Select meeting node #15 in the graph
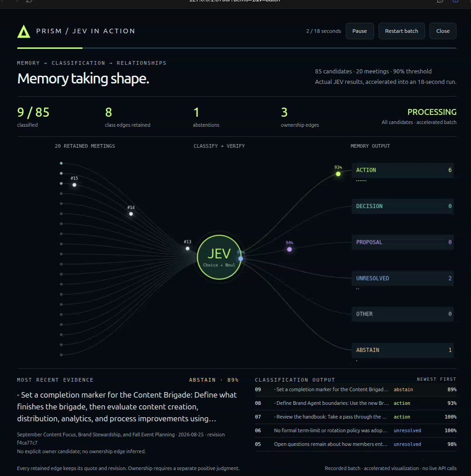 [x=74, y=185]
